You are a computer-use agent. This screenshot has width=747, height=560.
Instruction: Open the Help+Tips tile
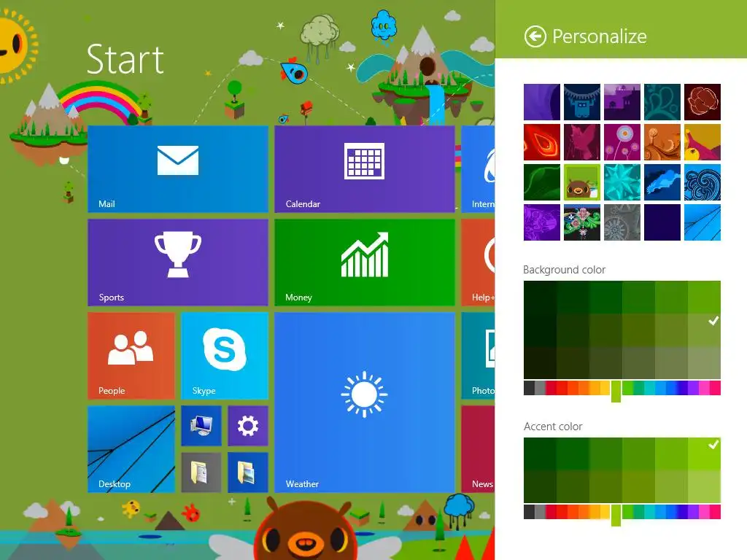479,262
